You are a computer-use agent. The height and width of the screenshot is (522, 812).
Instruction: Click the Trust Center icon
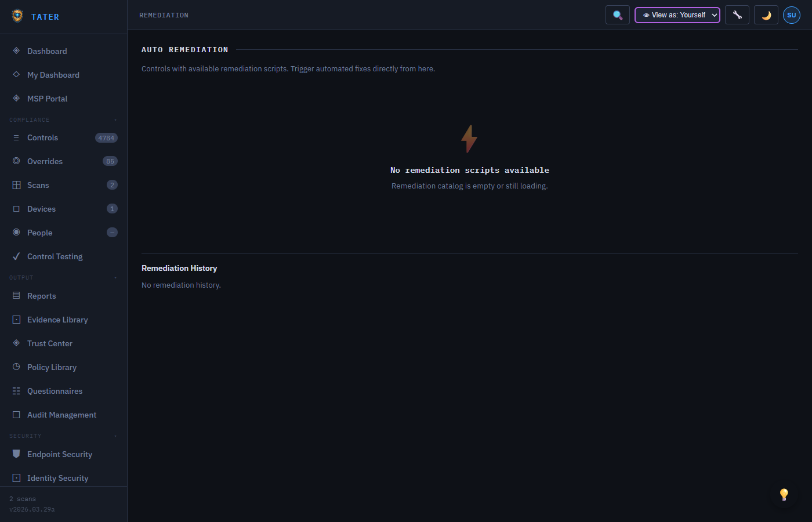coord(16,343)
